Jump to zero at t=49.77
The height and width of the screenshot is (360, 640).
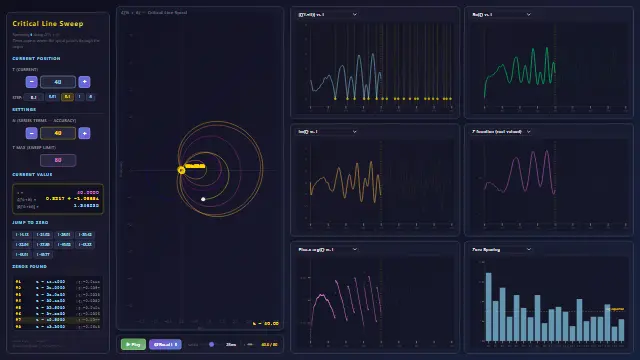pos(43,254)
